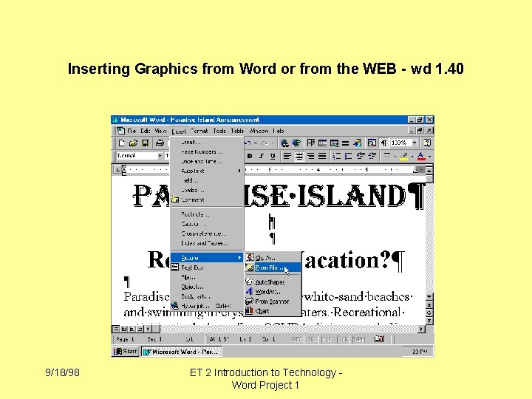Screen dimensions: 532x399
Task: Click the Bullets list icon
Action: click(348, 156)
